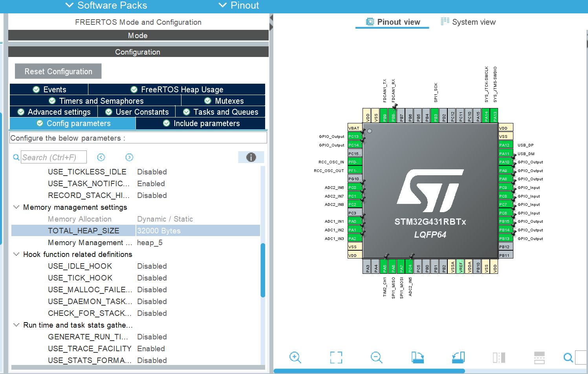This screenshot has width=588, height=374.
Task: Open the User Constants tab
Action: point(137,112)
